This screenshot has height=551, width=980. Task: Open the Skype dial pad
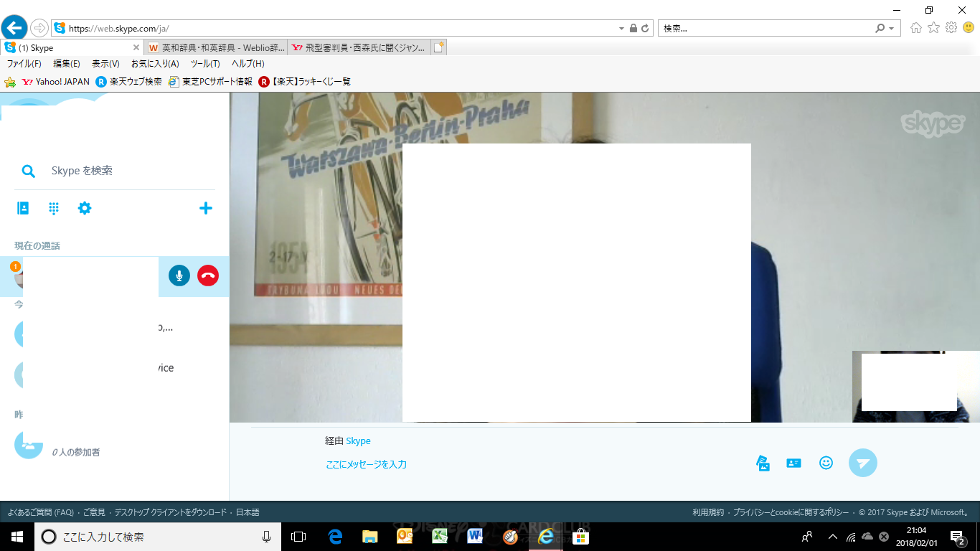point(54,208)
